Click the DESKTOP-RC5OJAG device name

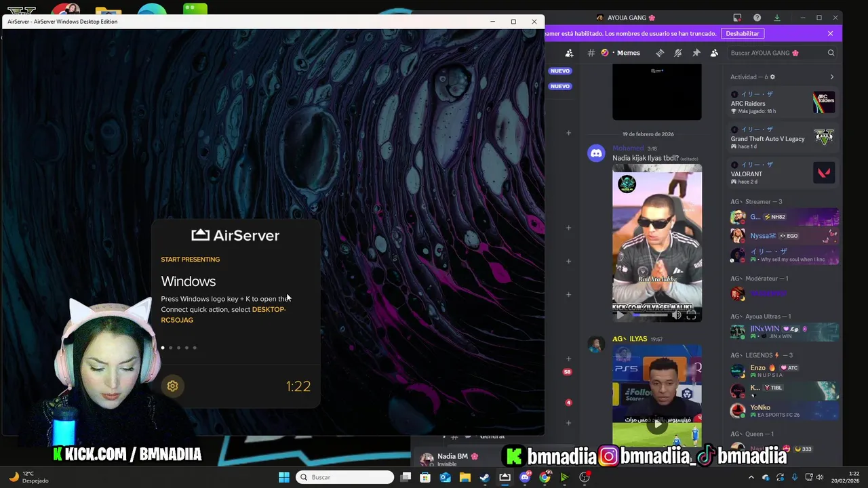coord(223,314)
